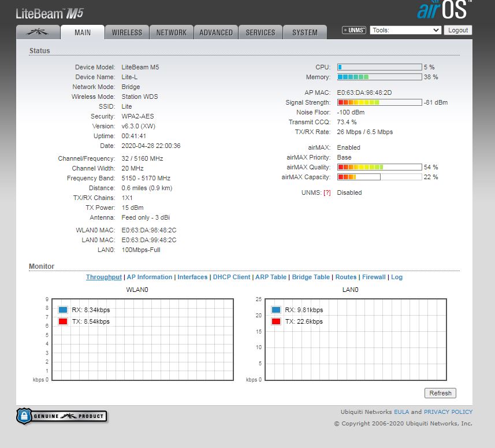Select the LAN0 MAC value E0:63:DA:99:48:2C

pos(148,240)
